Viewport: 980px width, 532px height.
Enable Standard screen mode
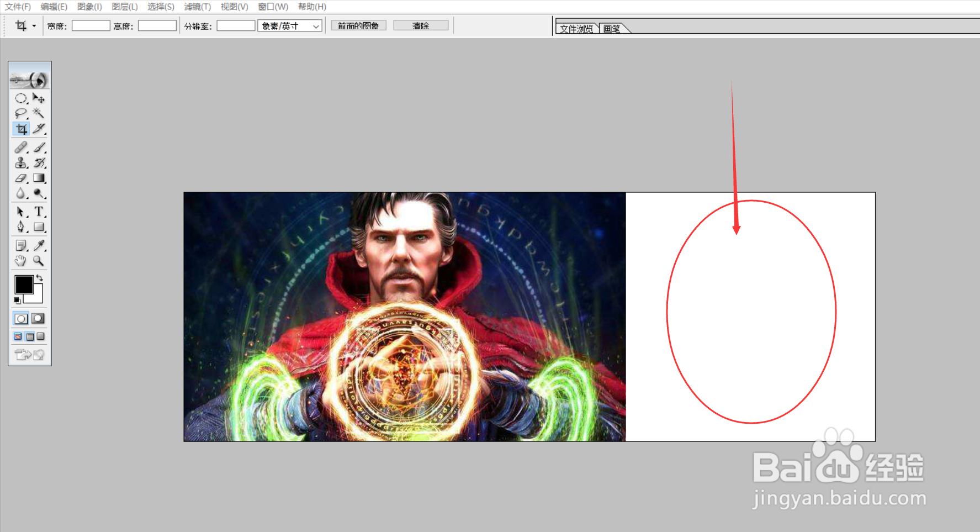[x=18, y=336]
